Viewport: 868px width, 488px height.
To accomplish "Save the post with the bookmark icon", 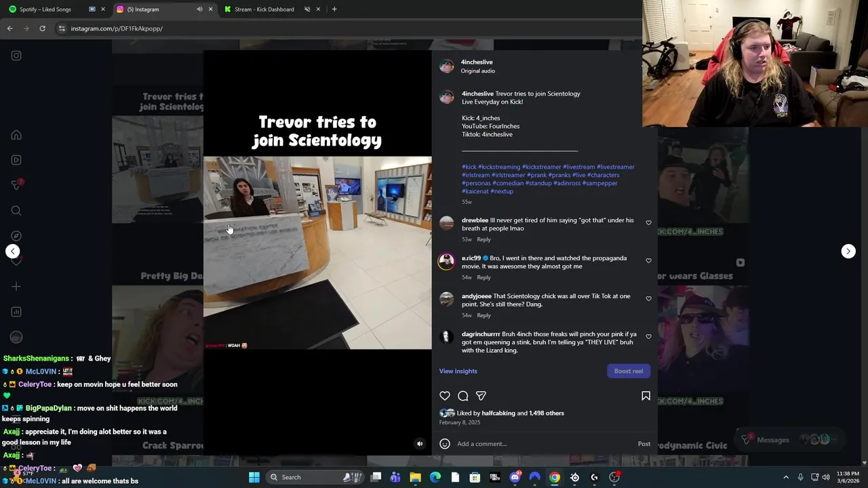I will [x=646, y=396].
